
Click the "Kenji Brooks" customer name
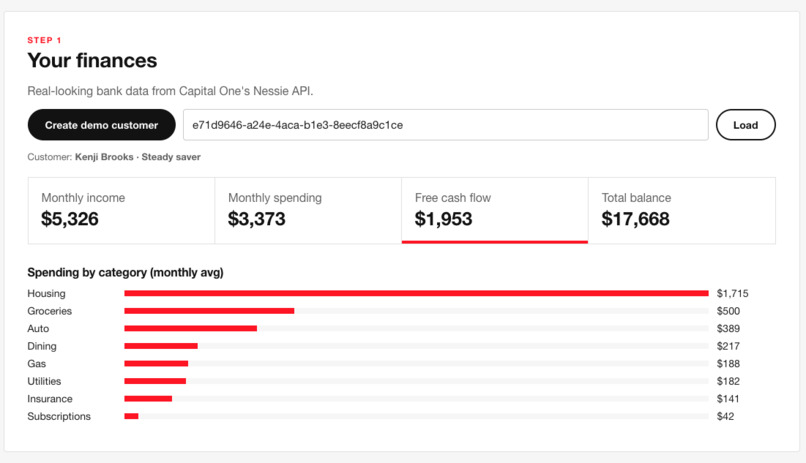(104, 157)
